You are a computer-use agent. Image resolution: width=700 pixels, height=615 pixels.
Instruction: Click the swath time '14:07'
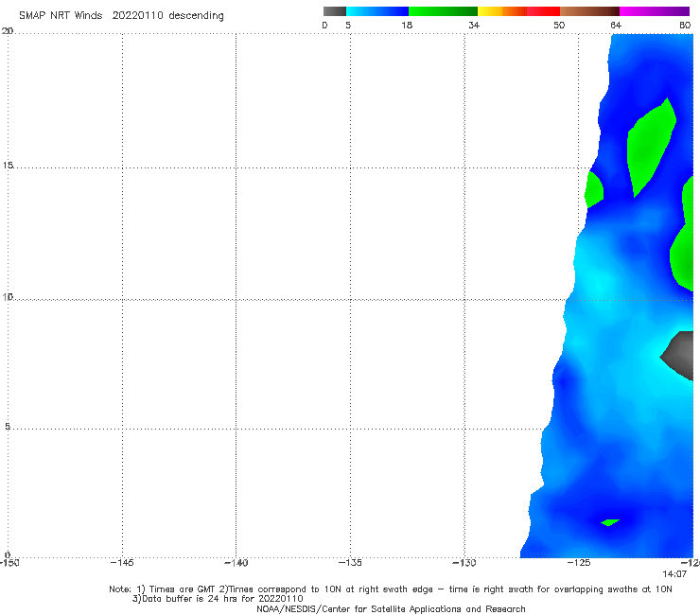674,574
